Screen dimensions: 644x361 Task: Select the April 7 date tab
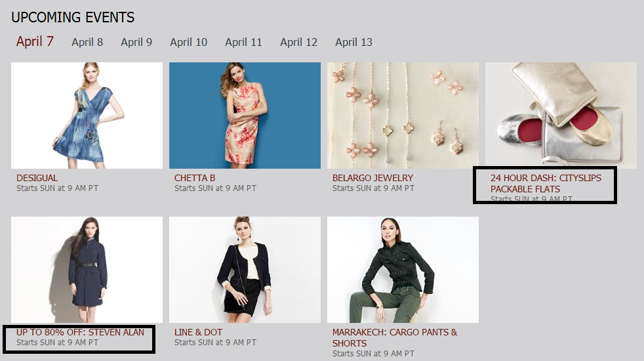(35, 41)
